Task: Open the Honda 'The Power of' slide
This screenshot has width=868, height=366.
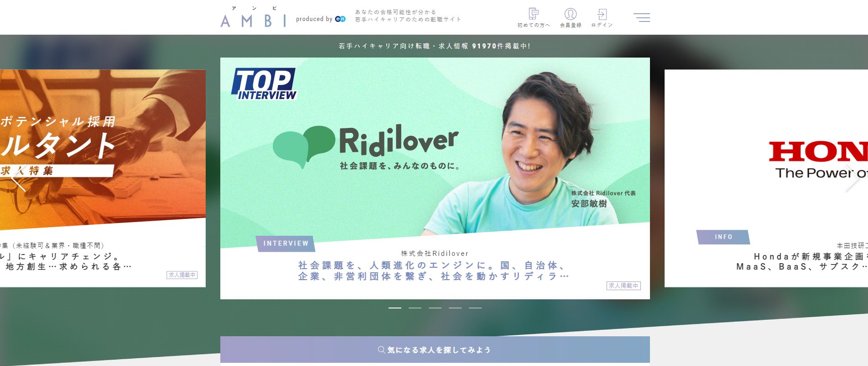Action: [x=766, y=178]
